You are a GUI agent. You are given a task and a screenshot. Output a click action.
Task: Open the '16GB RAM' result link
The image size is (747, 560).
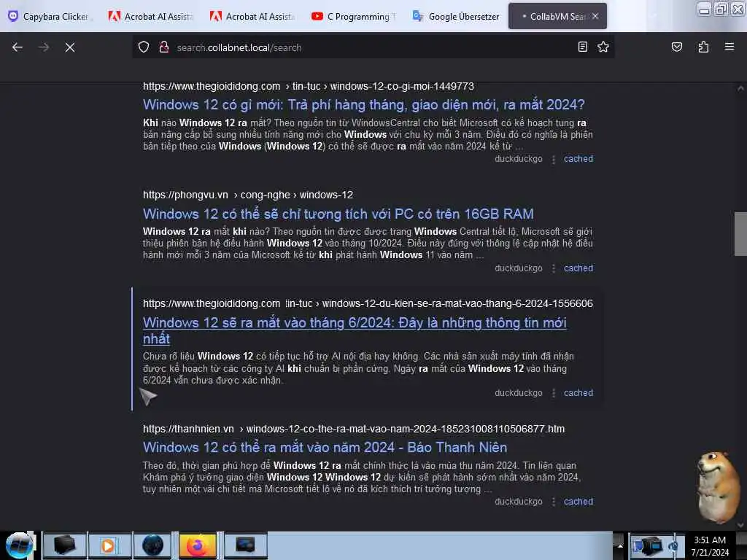click(338, 214)
